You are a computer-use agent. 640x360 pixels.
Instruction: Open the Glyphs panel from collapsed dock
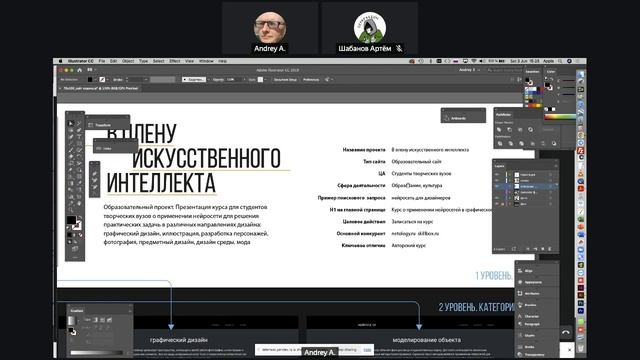click(529, 335)
